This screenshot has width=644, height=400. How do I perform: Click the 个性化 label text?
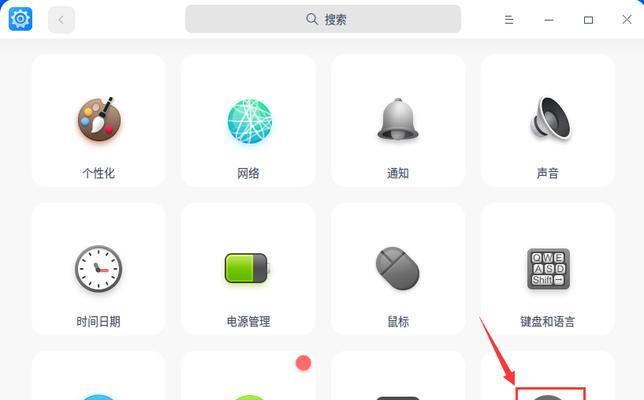pos(99,173)
